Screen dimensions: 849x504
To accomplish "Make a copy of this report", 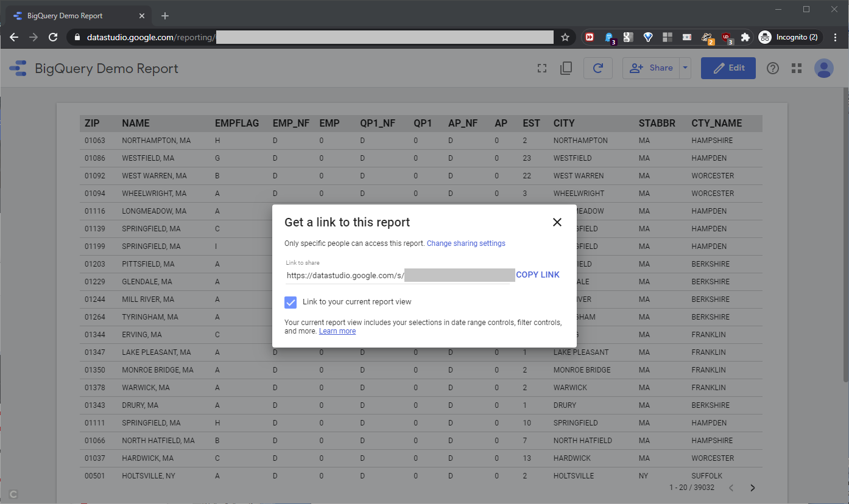I will [x=566, y=68].
